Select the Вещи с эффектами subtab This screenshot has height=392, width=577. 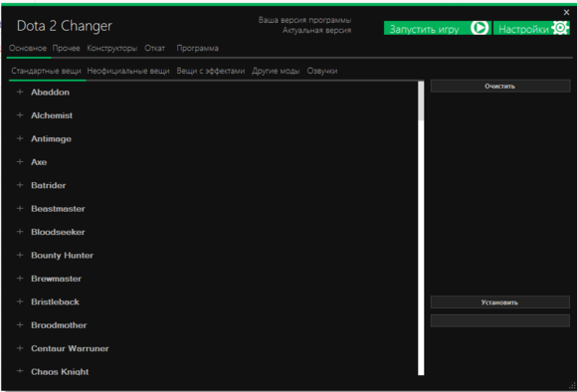pos(211,71)
